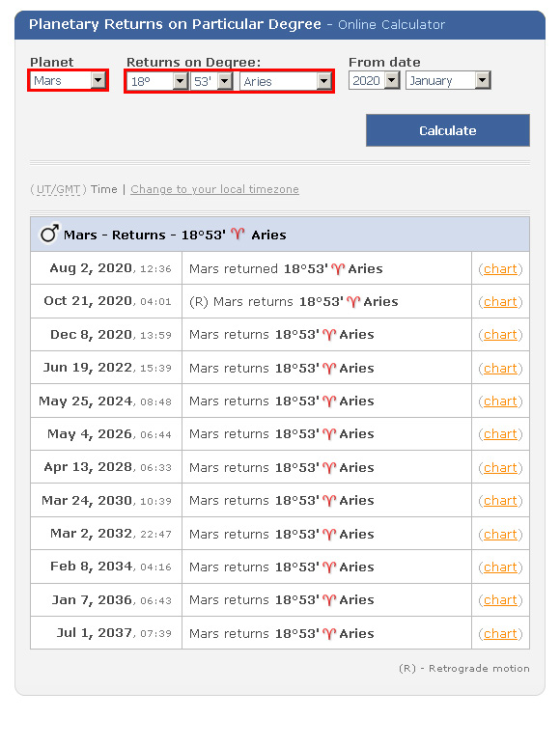Open chart link for Feb 8, 2034
The width and height of the screenshot is (560, 747).
(x=500, y=567)
